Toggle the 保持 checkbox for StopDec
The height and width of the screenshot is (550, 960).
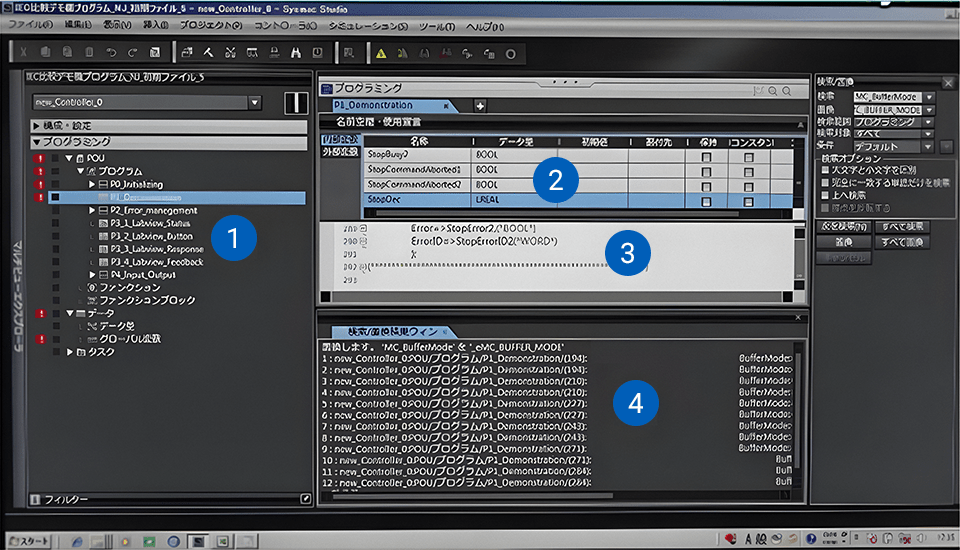[x=706, y=202]
